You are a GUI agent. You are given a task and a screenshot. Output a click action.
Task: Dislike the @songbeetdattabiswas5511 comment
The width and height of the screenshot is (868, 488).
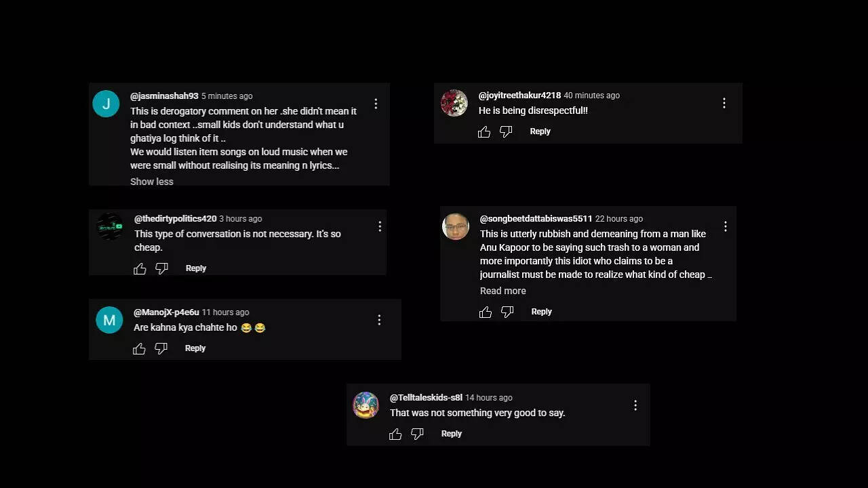[507, 312]
